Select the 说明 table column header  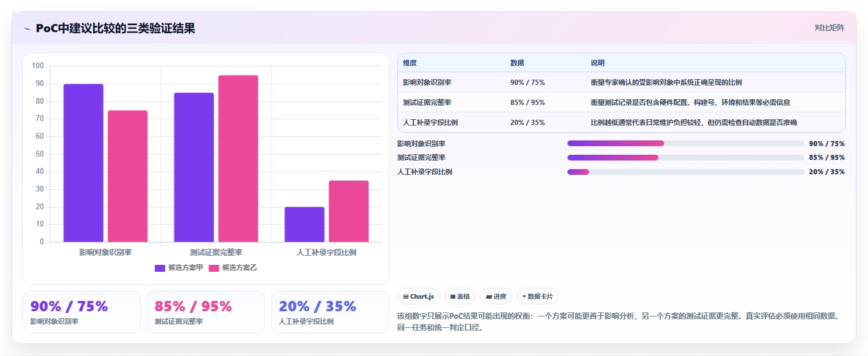point(597,63)
